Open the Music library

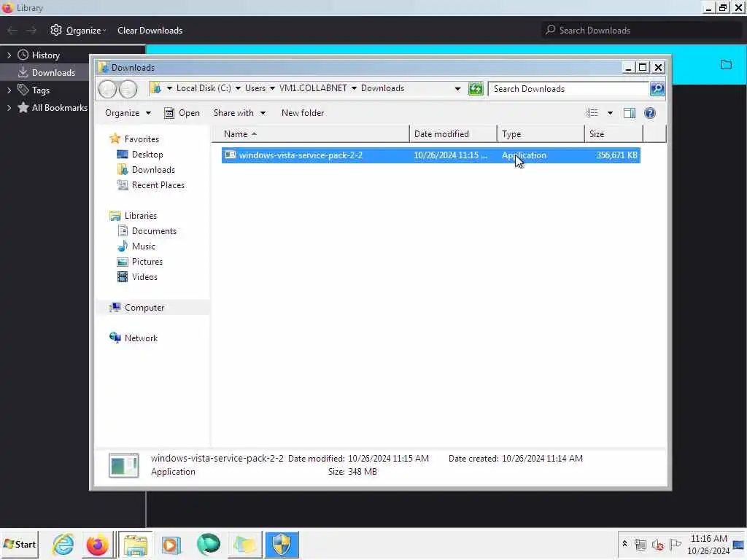[x=144, y=246]
